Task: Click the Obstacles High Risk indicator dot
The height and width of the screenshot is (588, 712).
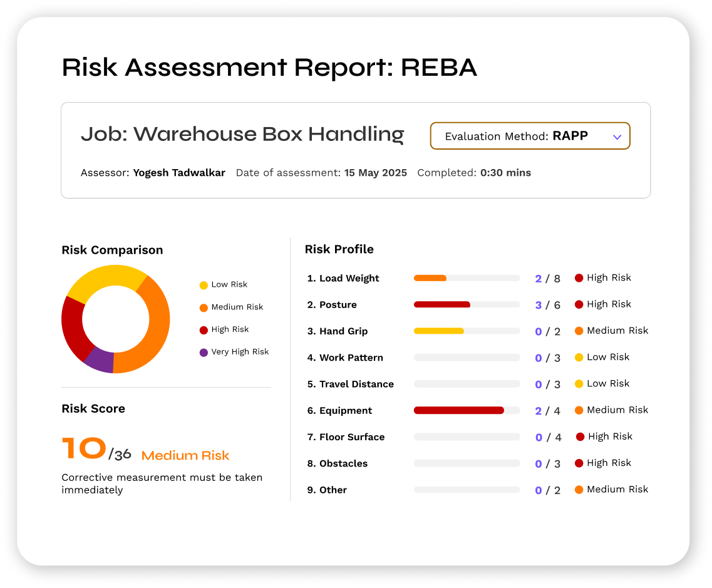Action: (x=579, y=463)
